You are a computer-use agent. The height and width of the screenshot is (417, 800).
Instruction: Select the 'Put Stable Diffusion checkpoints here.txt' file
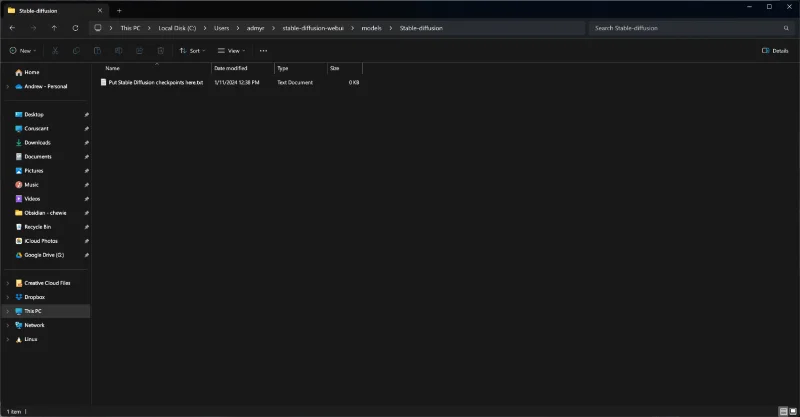click(x=155, y=83)
